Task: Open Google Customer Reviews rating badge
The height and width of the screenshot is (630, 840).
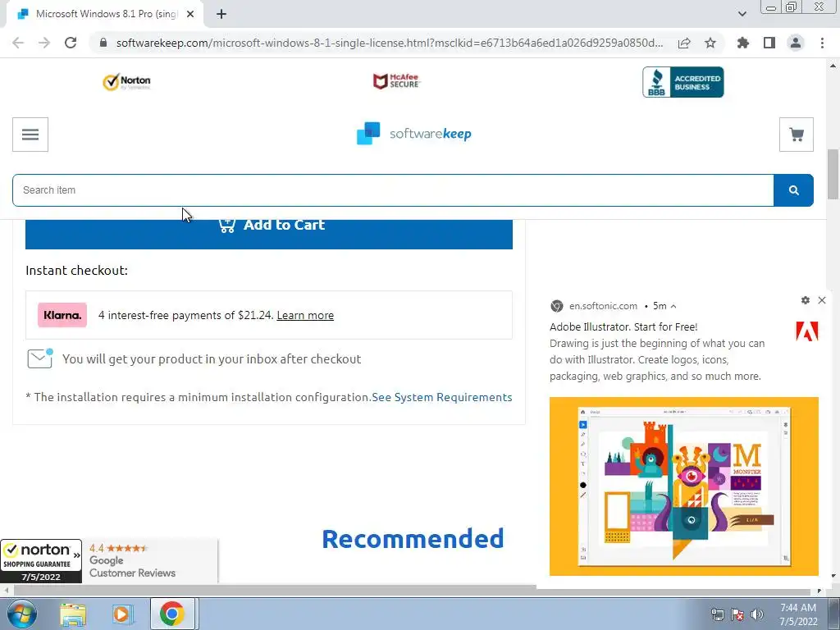Action: [x=150, y=561]
